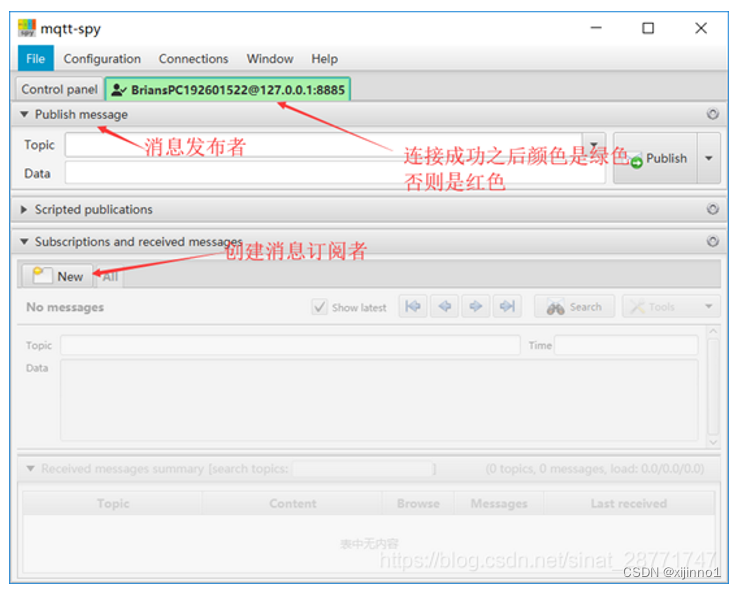Sort by the Content column header
The image size is (736, 589).
[x=292, y=503]
